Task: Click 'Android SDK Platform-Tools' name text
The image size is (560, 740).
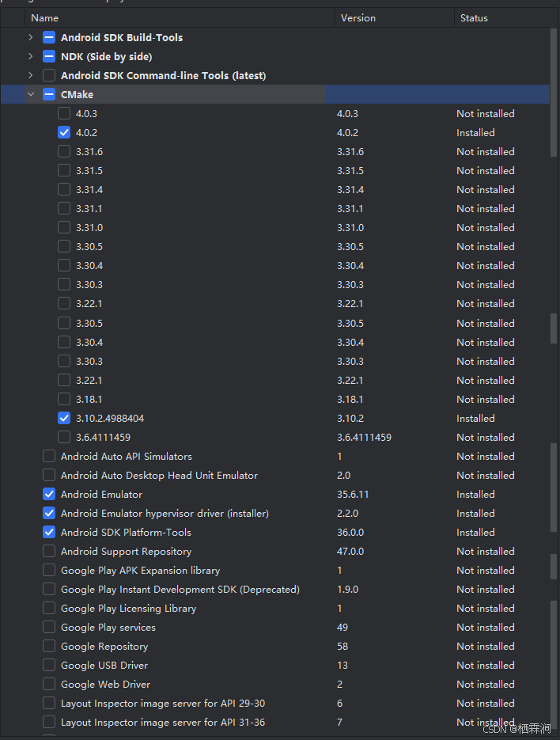Action: coord(126,533)
